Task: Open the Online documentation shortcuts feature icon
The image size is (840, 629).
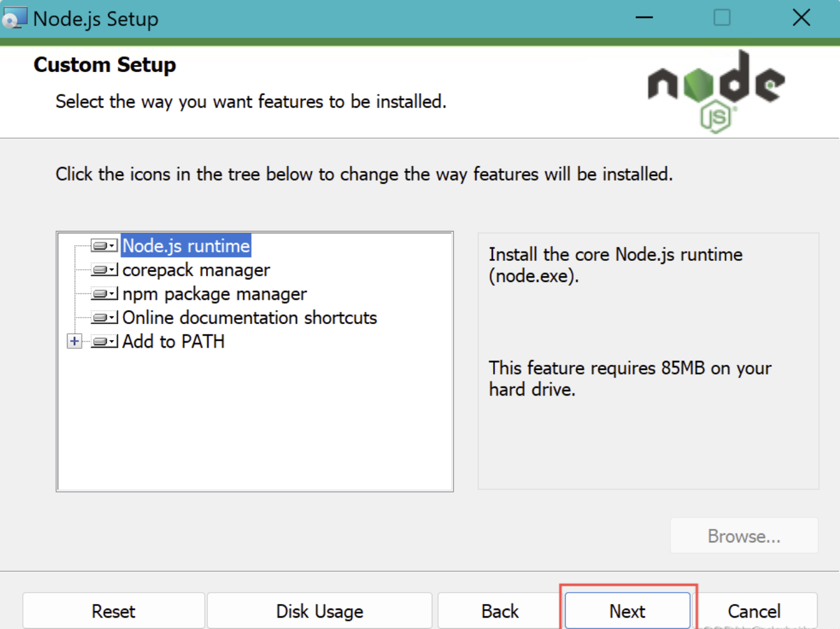Action: tap(104, 317)
